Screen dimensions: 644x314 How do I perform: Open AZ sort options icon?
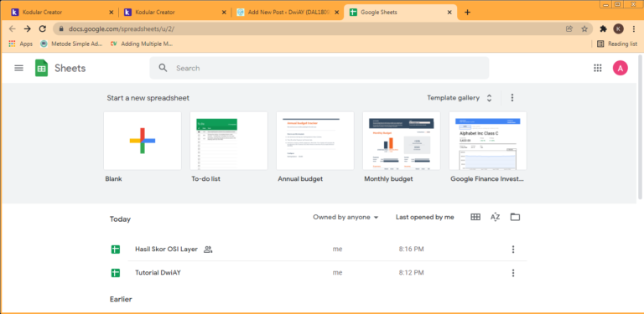496,217
